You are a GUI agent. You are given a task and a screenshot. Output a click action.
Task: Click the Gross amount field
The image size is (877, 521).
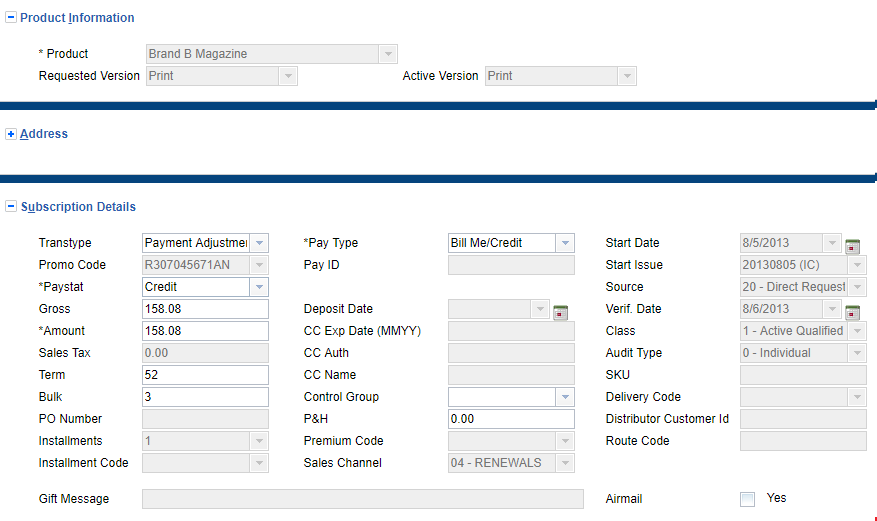[x=205, y=309]
